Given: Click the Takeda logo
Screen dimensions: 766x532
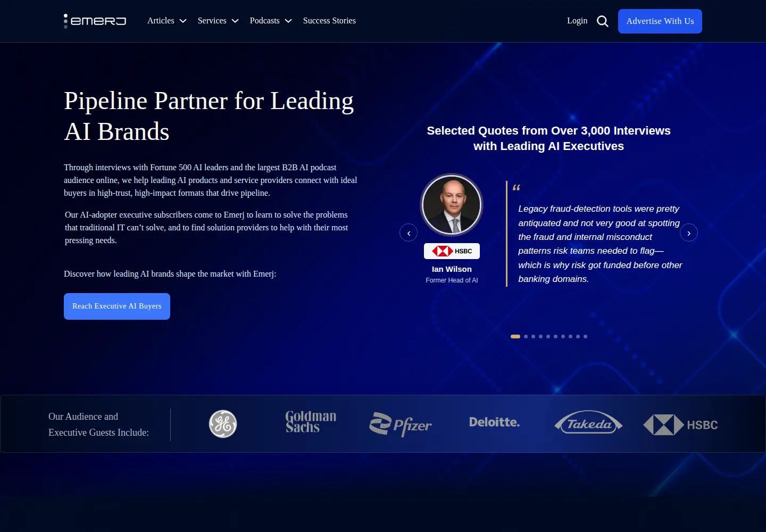Looking at the screenshot, I should click(x=588, y=423).
